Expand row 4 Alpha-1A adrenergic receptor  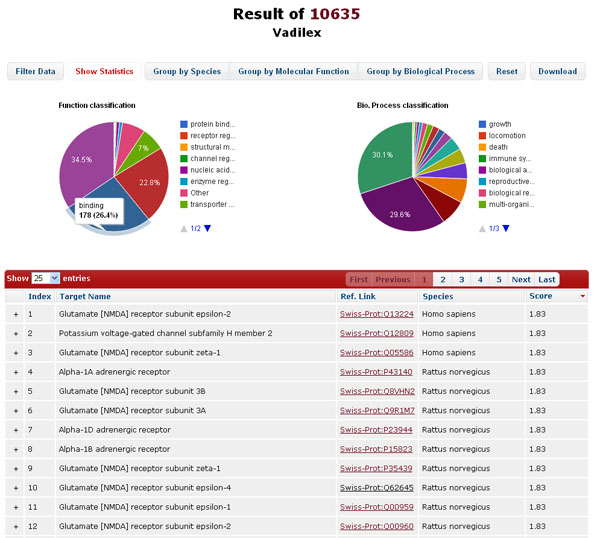[16, 372]
